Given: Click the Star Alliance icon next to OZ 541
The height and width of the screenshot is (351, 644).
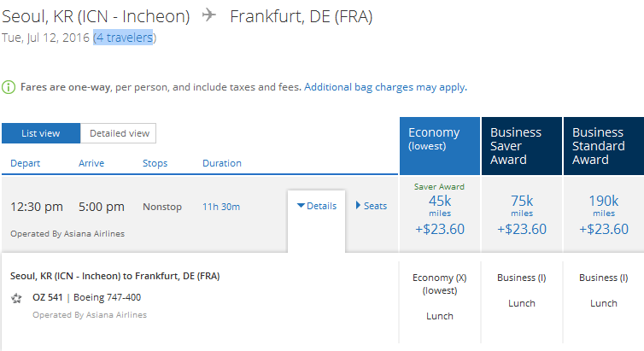Looking at the screenshot, I should tap(17, 298).
